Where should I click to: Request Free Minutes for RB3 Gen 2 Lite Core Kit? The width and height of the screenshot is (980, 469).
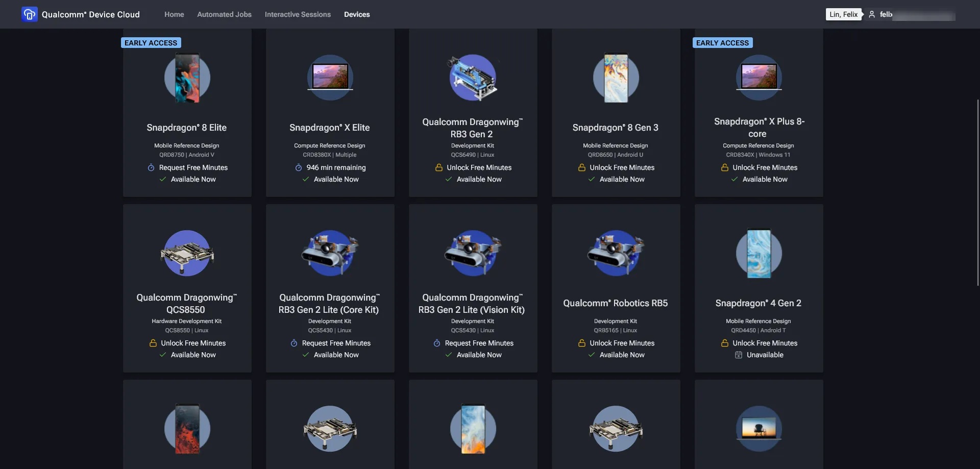pos(336,343)
